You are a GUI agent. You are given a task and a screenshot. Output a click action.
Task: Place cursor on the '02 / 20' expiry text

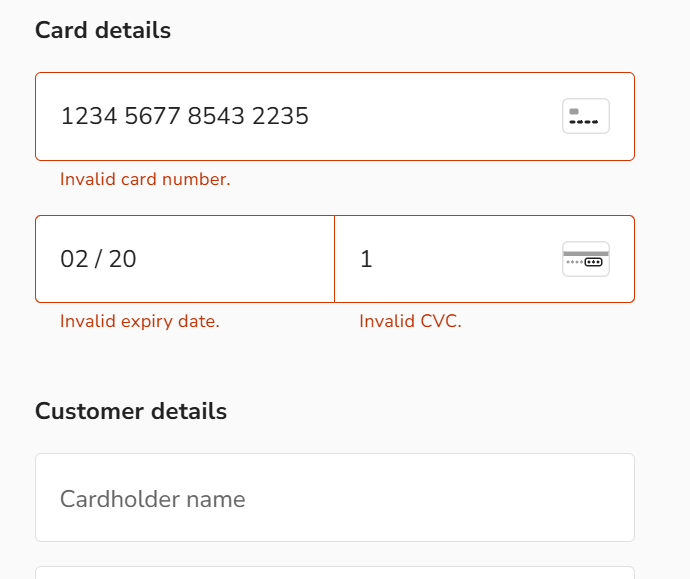click(x=98, y=259)
